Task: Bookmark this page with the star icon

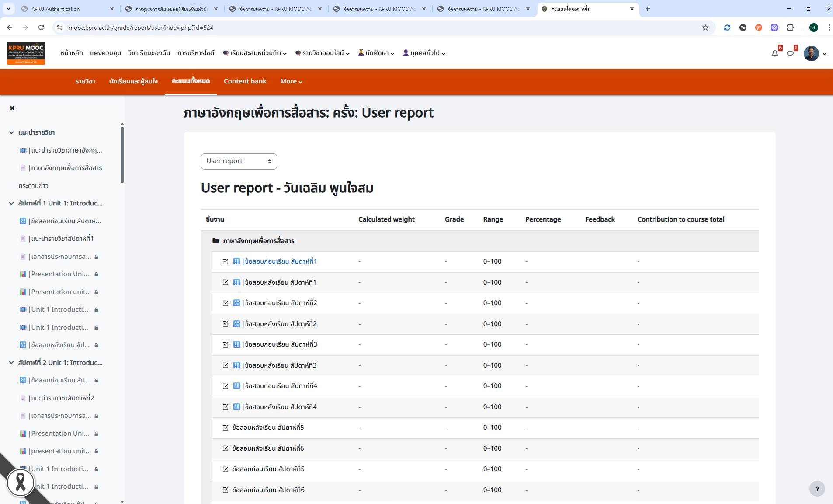Action: coord(705,28)
